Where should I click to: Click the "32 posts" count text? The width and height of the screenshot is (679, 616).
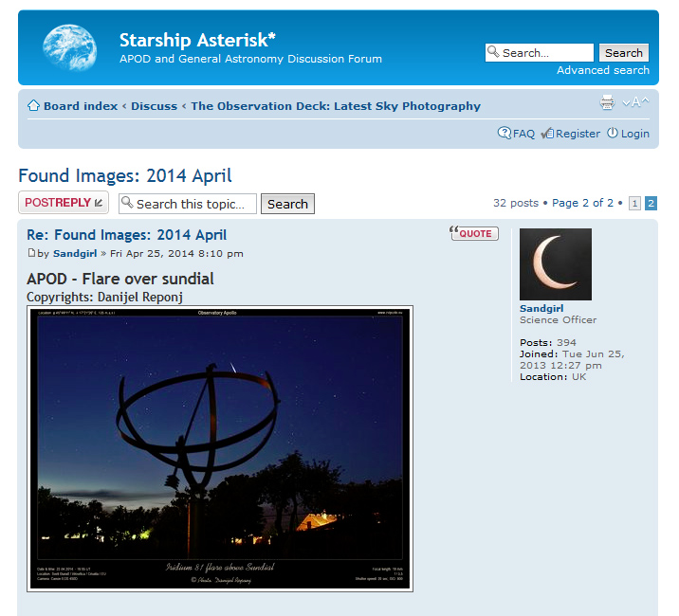pos(516,203)
